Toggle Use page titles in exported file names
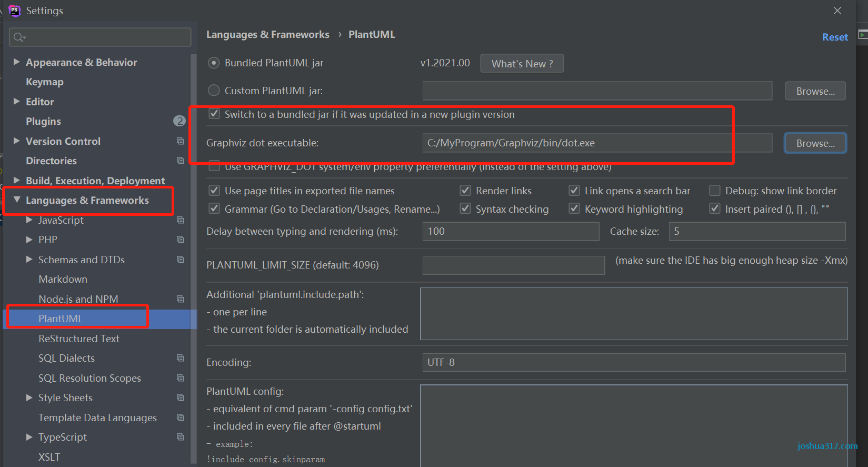Image resolution: width=868 pixels, height=467 pixels. (x=214, y=190)
